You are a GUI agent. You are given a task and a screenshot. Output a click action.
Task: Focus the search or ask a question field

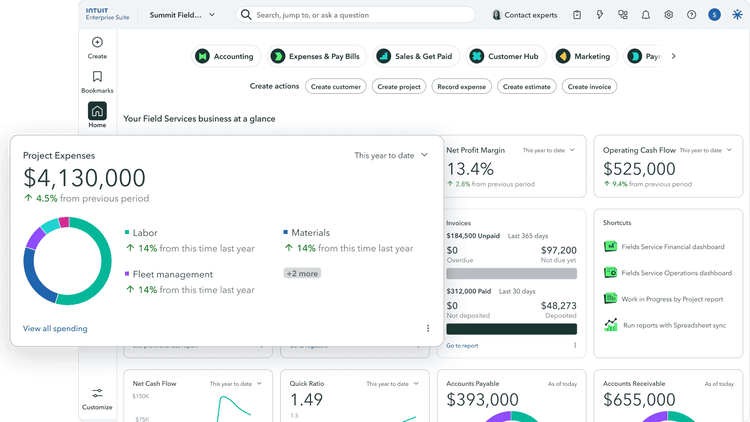355,15
